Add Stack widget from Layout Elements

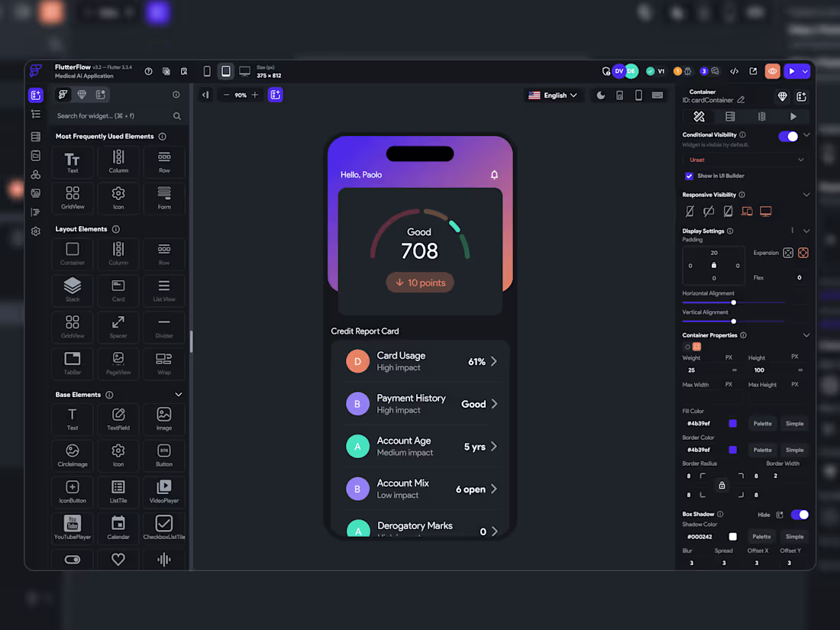point(73,290)
